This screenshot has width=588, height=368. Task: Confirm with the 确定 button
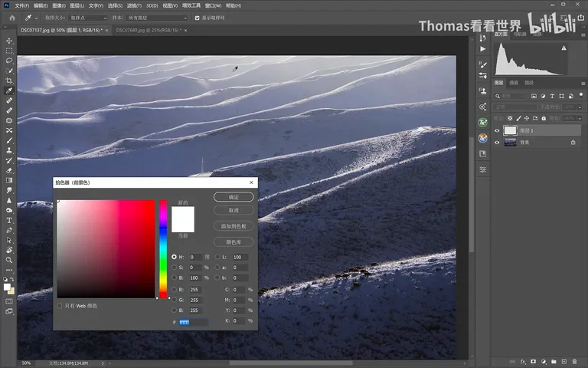(234, 197)
